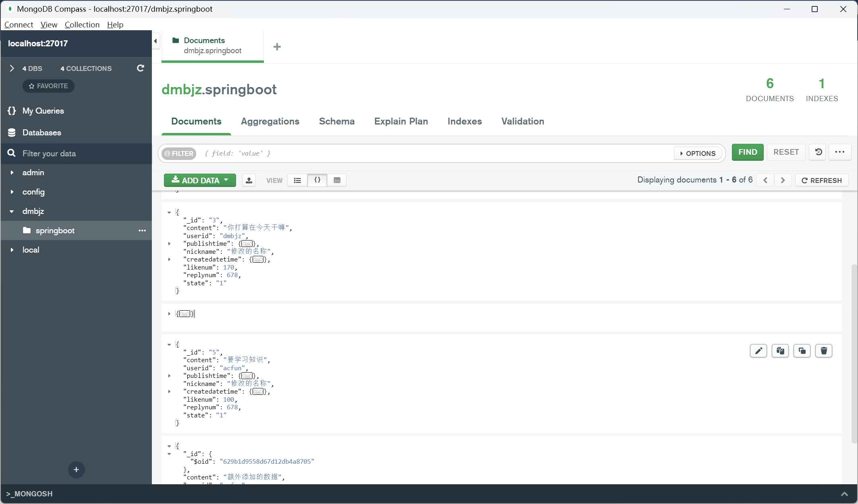
Task: Click the plus icon to create database
Action: coord(76,470)
